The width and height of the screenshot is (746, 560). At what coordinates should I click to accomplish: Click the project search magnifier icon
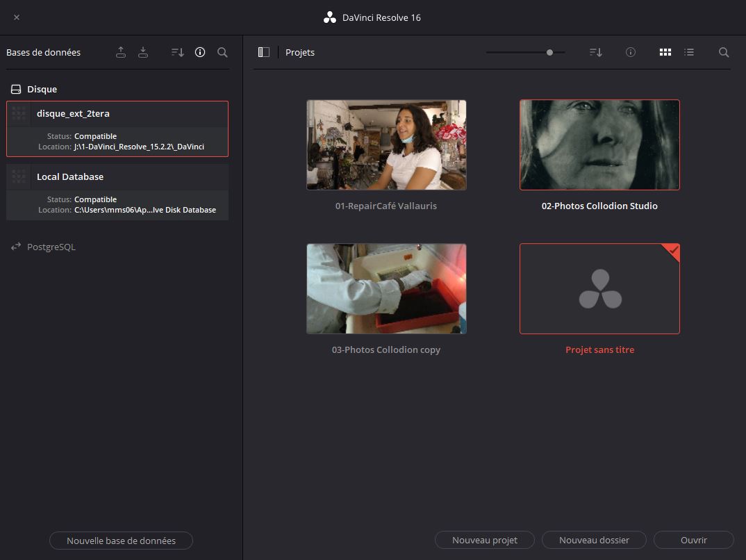(724, 52)
